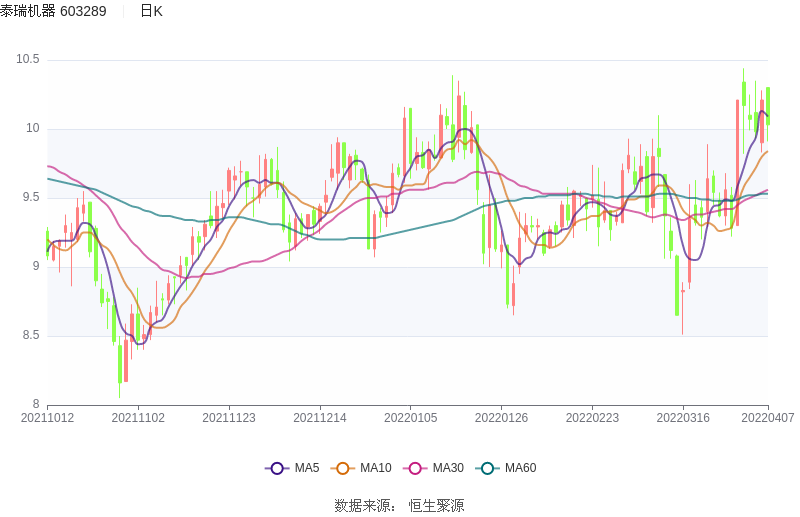
Task: Select the 20220223 date on x-axis
Action: (593, 417)
